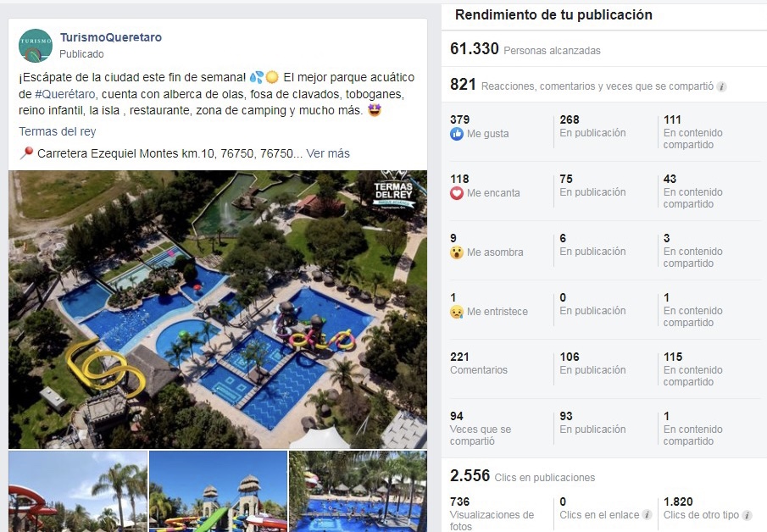767x532 pixels.
Task: Open the blue pool thumbnail photo
Action: point(358,491)
